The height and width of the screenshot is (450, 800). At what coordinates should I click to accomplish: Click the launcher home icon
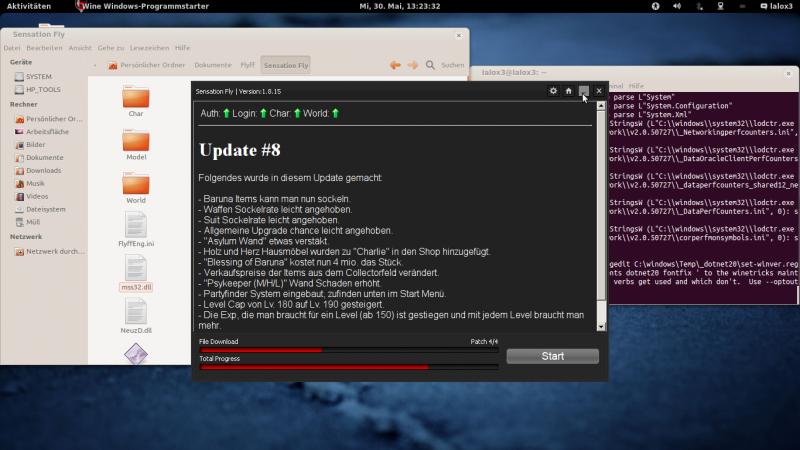click(x=569, y=91)
